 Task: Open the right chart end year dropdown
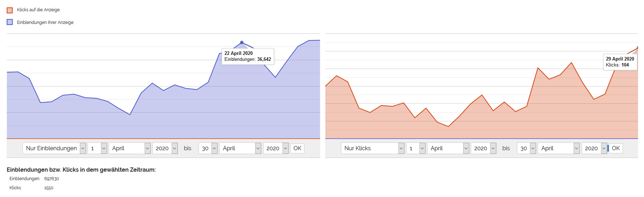pyautogui.click(x=594, y=148)
